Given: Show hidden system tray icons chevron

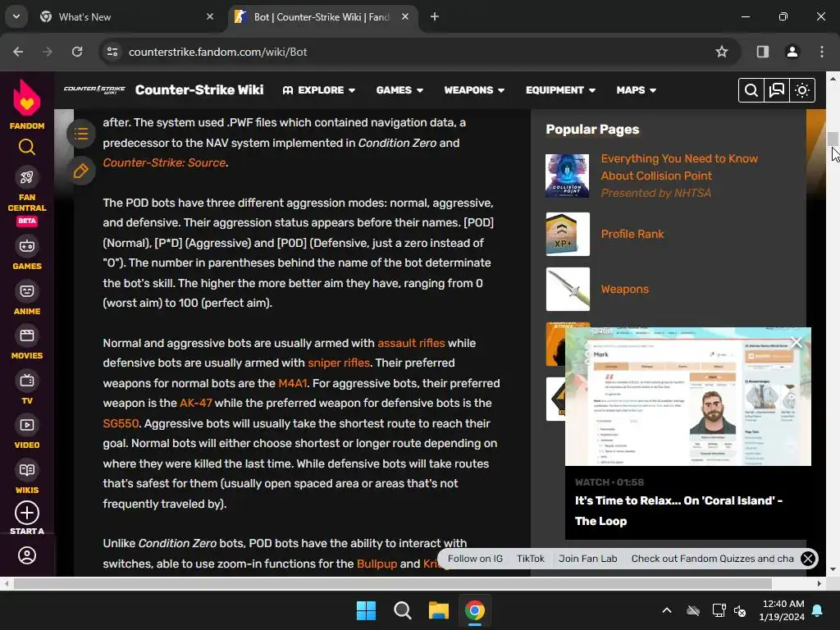Looking at the screenshot, I should [x=667, y=610].
